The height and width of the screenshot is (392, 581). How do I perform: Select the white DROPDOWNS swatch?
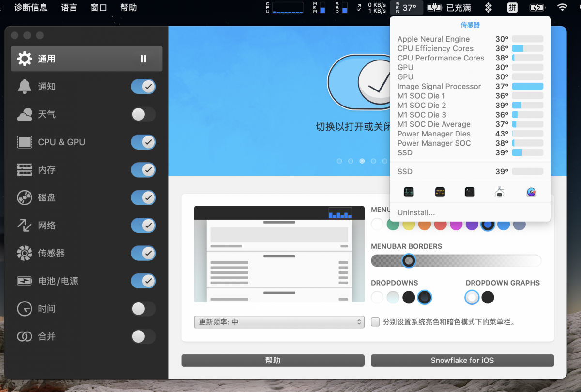click(377, 297)
